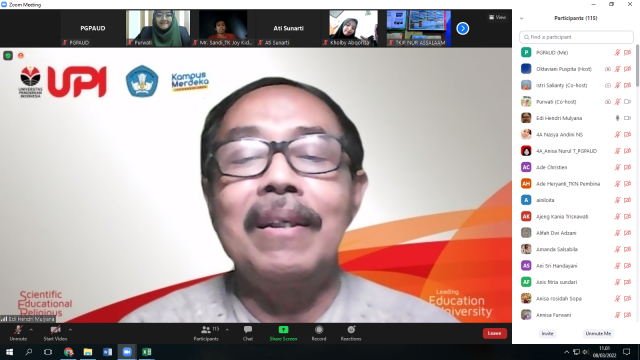Click in the Find a participant field
Viewport: 640px width, 360px height.
576,37
